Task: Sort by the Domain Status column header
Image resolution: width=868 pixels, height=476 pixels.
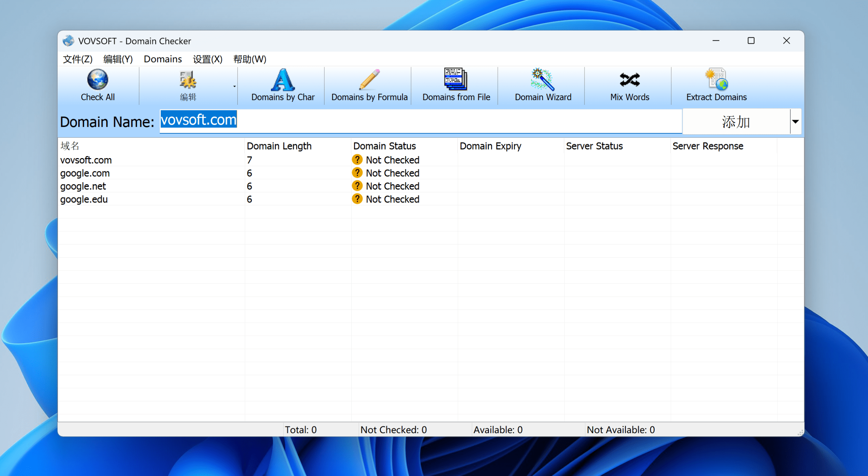Action: coord(404,146)
